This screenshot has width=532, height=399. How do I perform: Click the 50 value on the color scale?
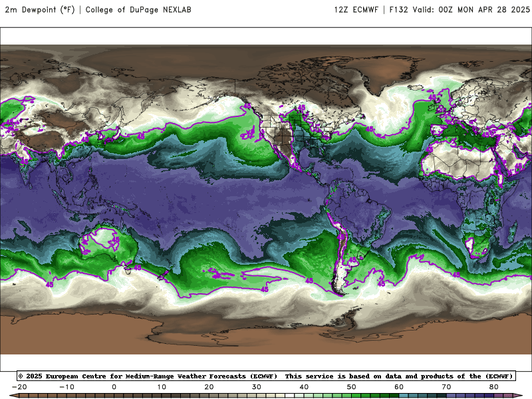[352, 387]
